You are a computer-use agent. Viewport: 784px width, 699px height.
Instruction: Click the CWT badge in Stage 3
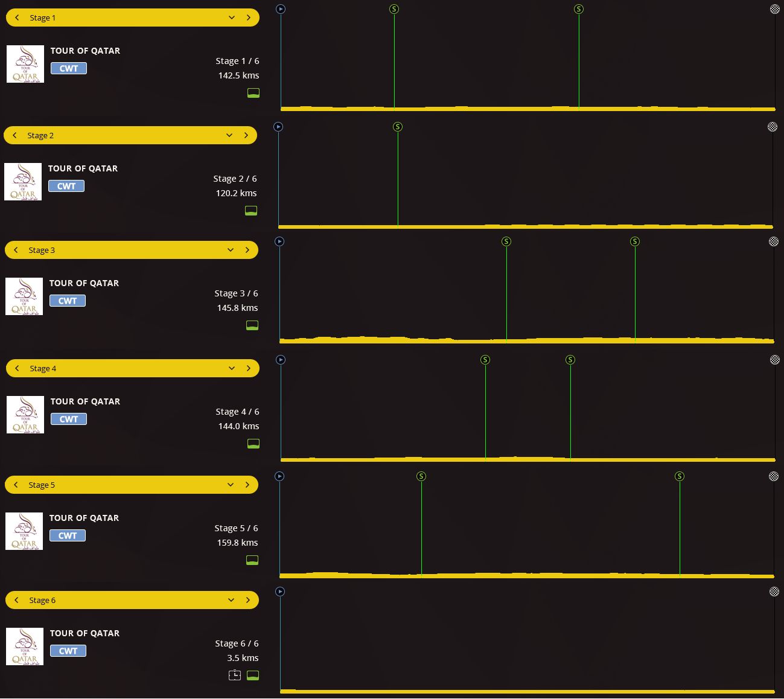click(68, 301)
